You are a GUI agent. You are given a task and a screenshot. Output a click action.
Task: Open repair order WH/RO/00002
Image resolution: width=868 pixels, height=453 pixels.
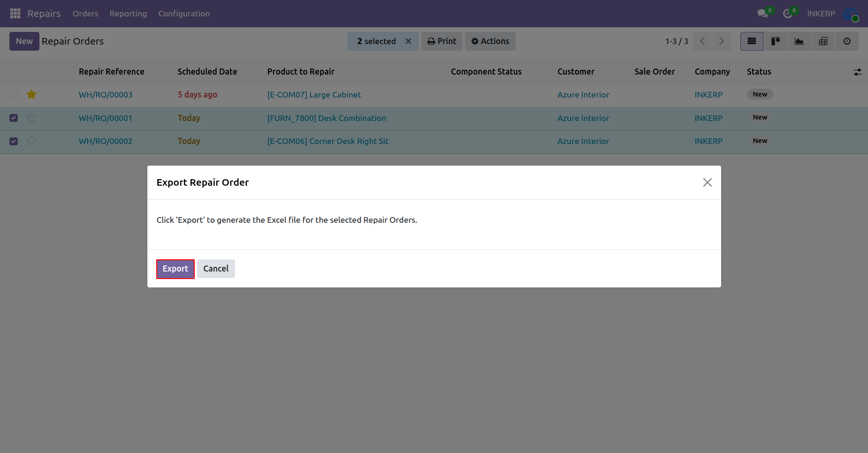(106, 141)
